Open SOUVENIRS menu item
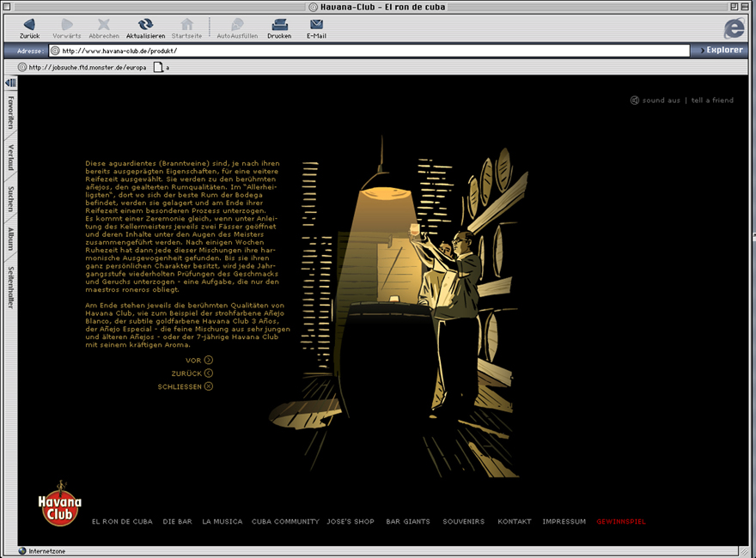 tap(463, 521)
